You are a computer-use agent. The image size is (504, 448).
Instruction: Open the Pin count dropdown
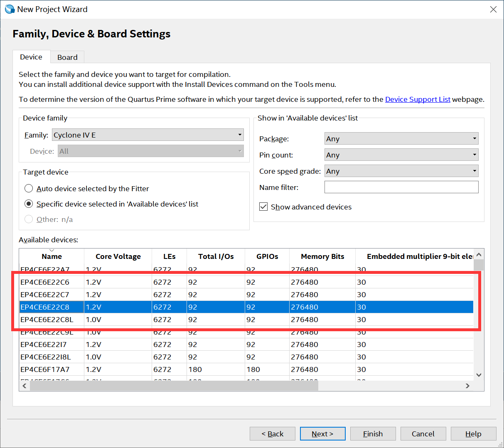(x=401, y=155)
